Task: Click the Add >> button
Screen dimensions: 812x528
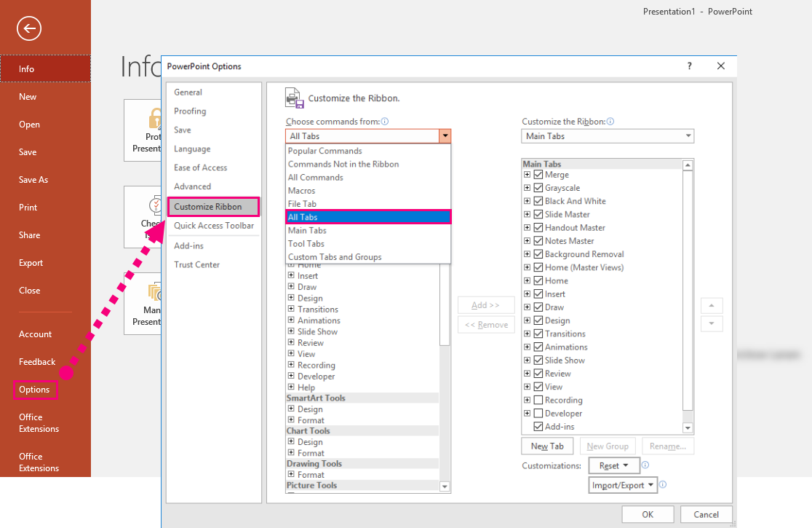Action: (x=486, y=305)
